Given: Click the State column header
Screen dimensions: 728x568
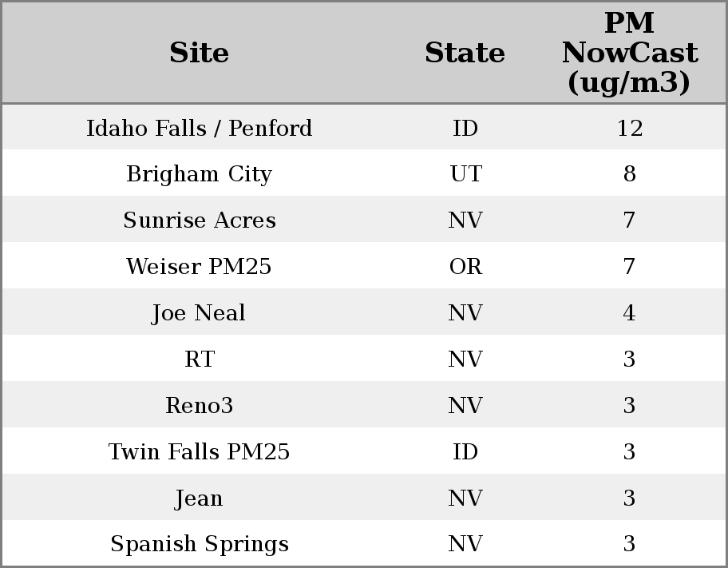Looking at the screenshot, I should click(465, 53).
